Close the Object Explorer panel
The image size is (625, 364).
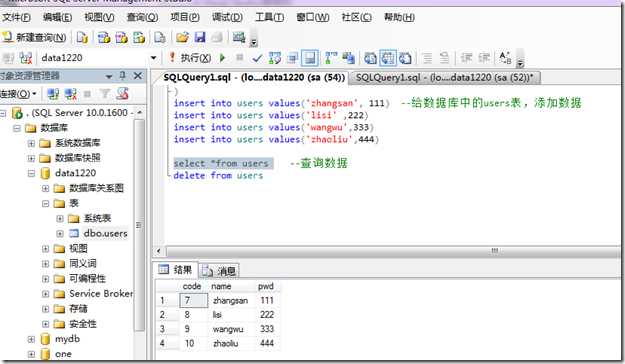pos(138,75)
